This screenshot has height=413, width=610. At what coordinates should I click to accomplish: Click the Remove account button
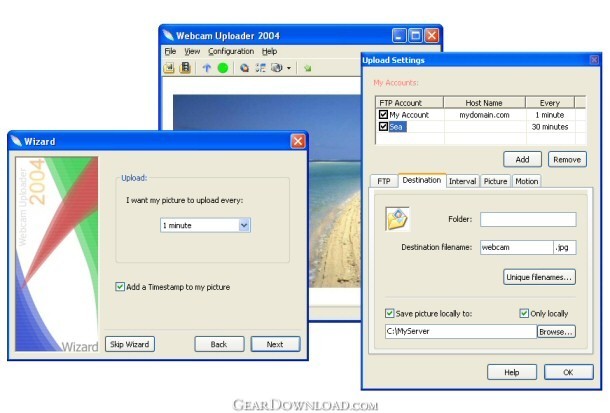(567, 159)
